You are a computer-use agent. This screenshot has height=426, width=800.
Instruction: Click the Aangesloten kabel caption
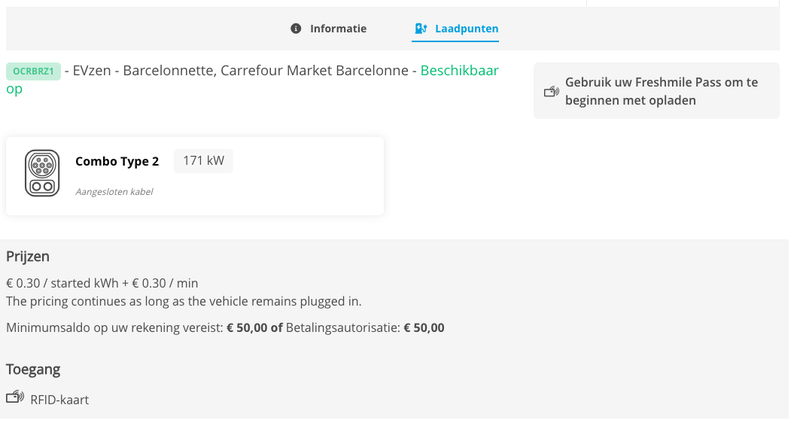tap(114, 191)
